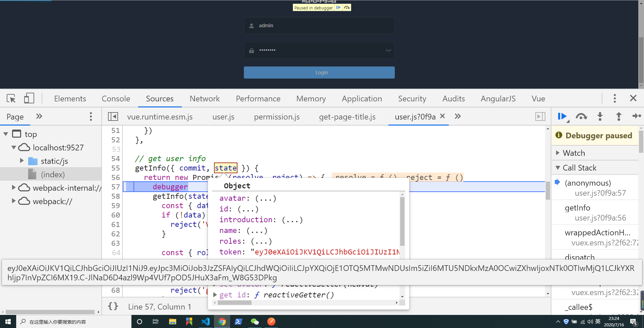Step over from the page's paused overlay
Viewport: 644px width, 328px height.
pos(347,7)
